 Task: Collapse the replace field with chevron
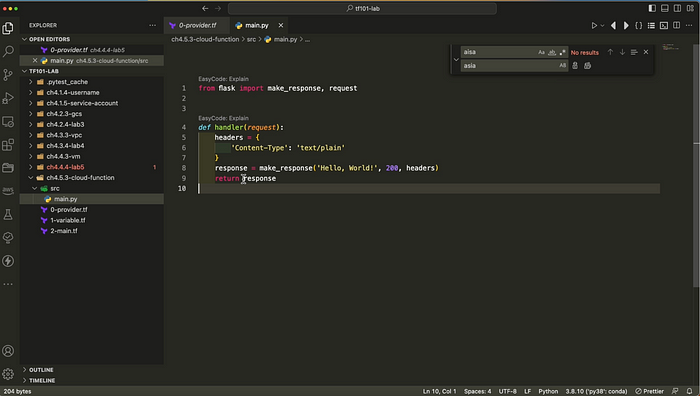tap(456, 59)
